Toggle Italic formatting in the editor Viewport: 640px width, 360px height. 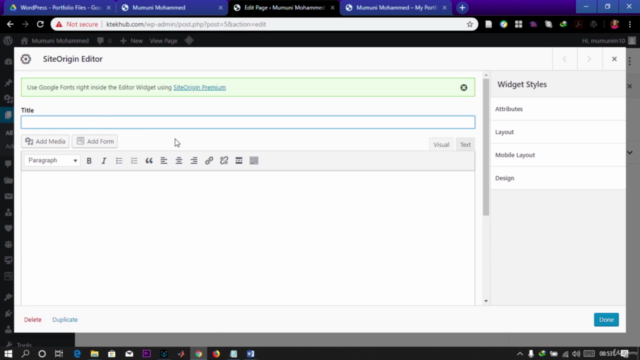(104, 161)
